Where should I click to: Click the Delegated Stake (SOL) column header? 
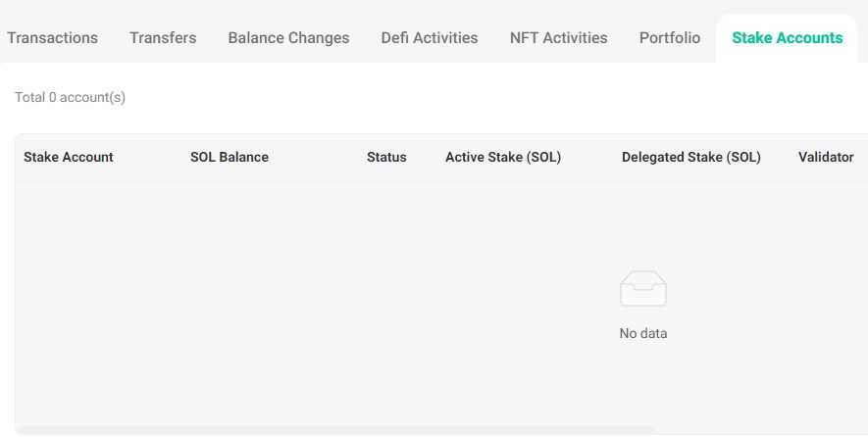690,157
